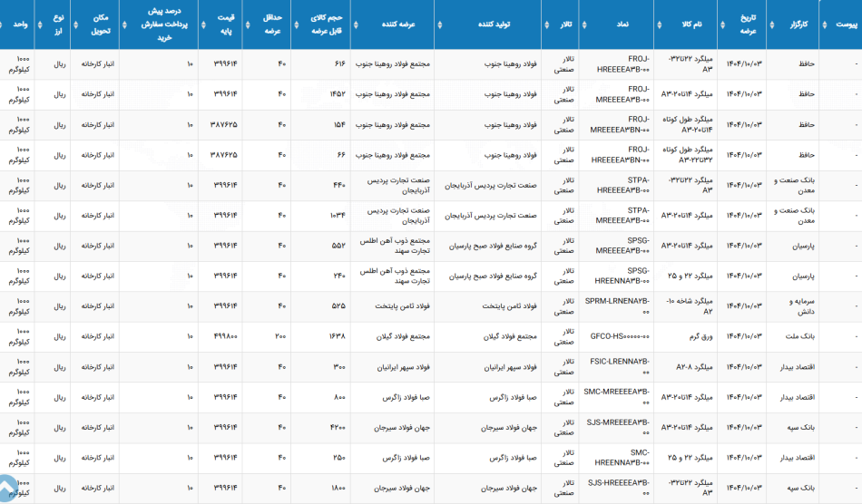Click the sort arrows of the پیوست column

(x=825, y=24)
